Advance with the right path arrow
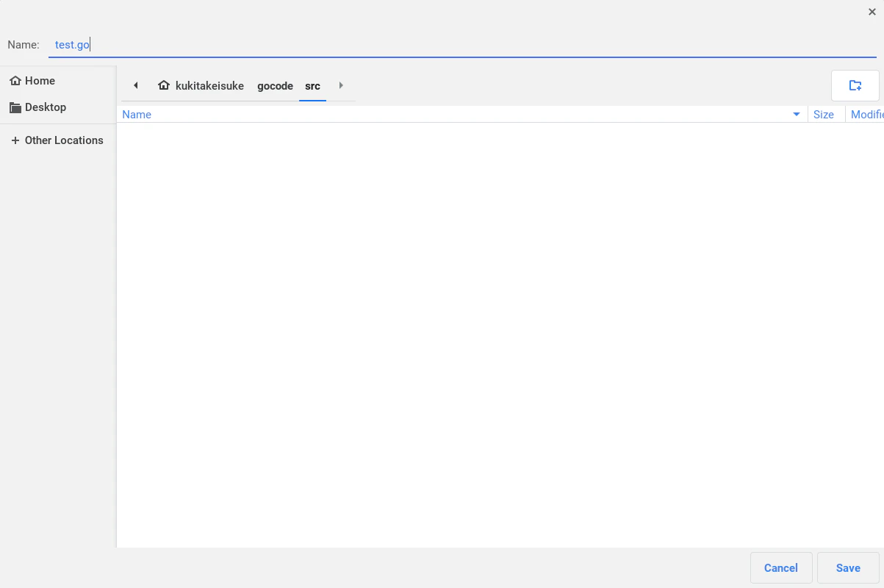This screenshot has width=884, height=588. pyautogui.click(x=341, y=86)
